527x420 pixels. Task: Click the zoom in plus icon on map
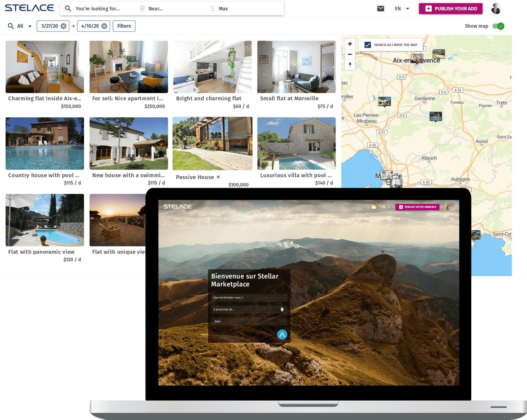tap(349, 43)
